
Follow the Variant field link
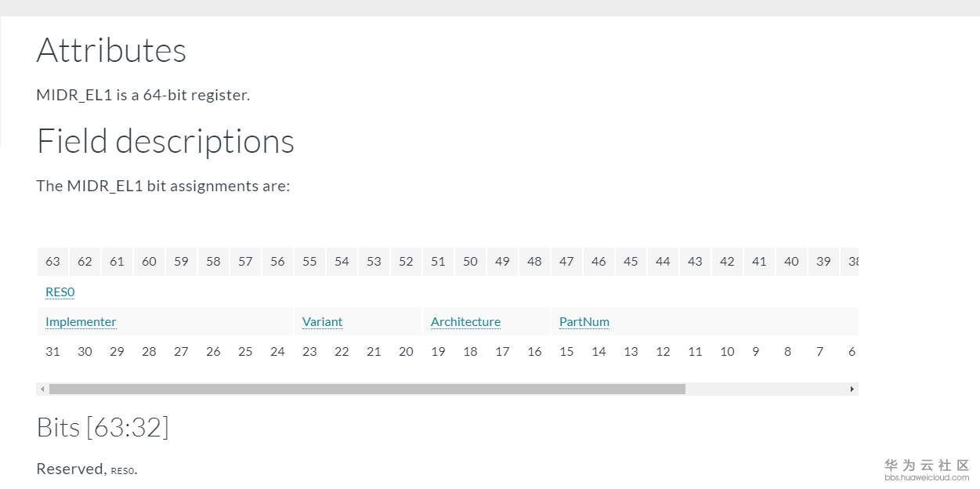(x=322, y=322)
